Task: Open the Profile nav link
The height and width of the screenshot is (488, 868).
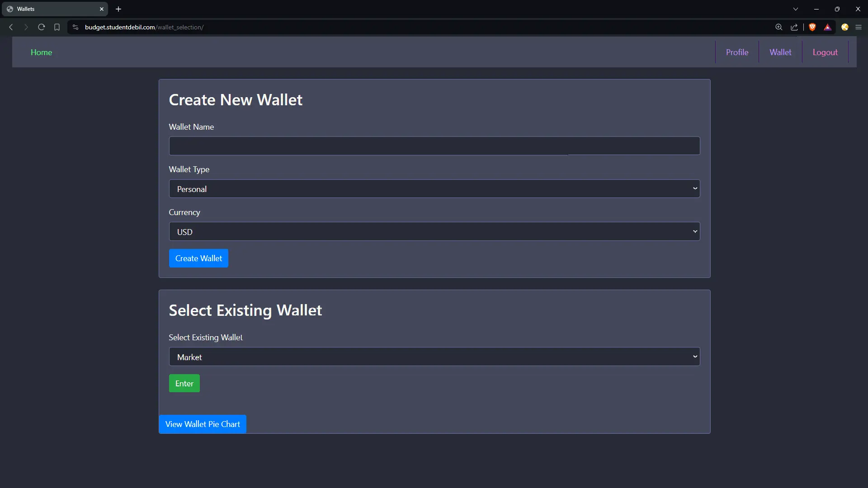Action: coord(737,52)
